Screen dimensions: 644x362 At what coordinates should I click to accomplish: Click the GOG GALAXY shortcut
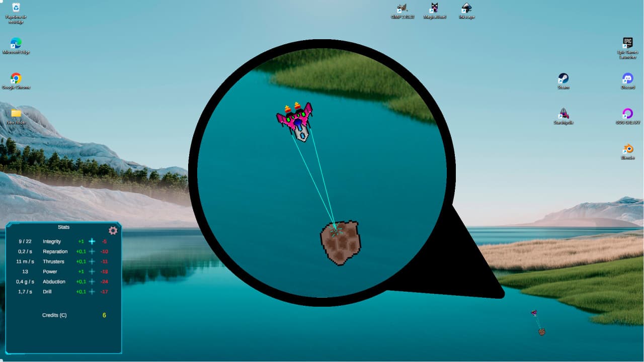point(627,114)
